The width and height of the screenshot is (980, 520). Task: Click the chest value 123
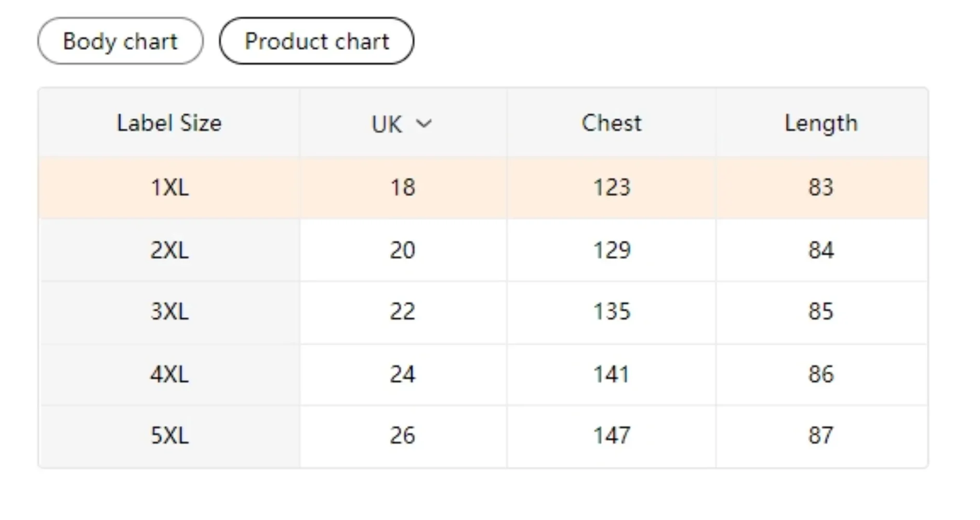click(x=612, y=187)
